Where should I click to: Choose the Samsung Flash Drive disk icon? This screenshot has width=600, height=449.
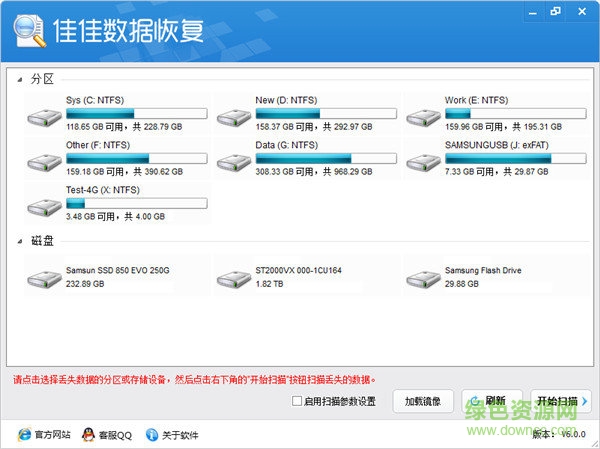tap(423, 279)
